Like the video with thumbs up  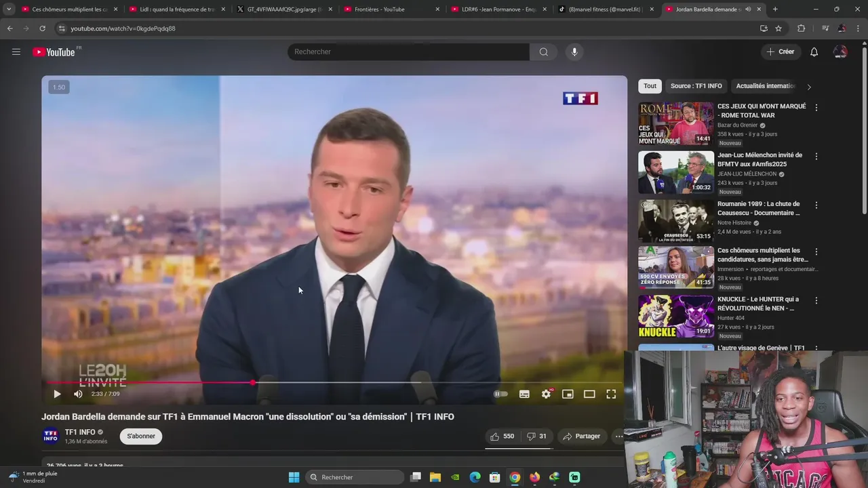coord(502,436)
